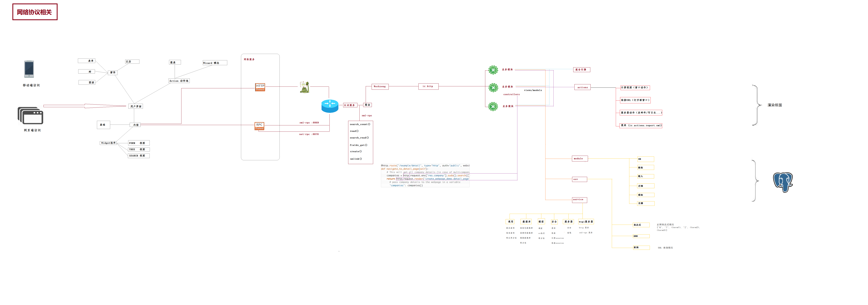Image resolution: width=868 pixels, height=305 pixels.
Task: Select the wsgi服务器 box
Action: pyautogui.click(x=586, y=222)
